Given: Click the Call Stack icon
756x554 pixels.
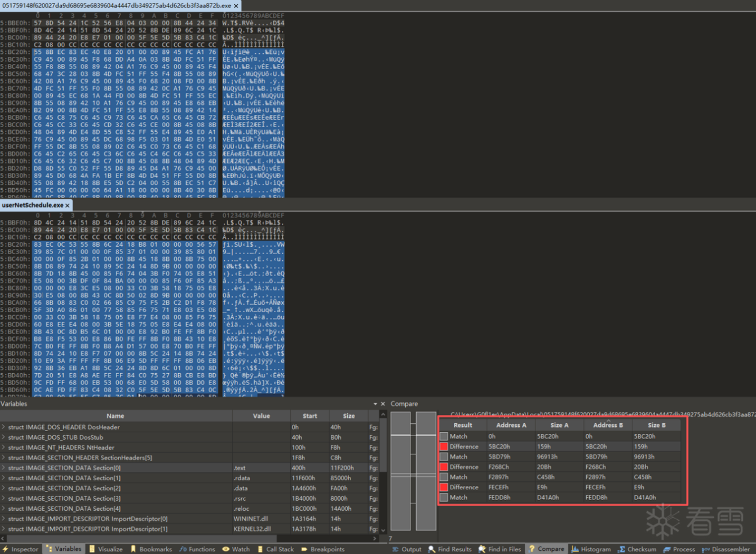Looking at the screenshot, I should pyautogui.click(x=260, y=549).
